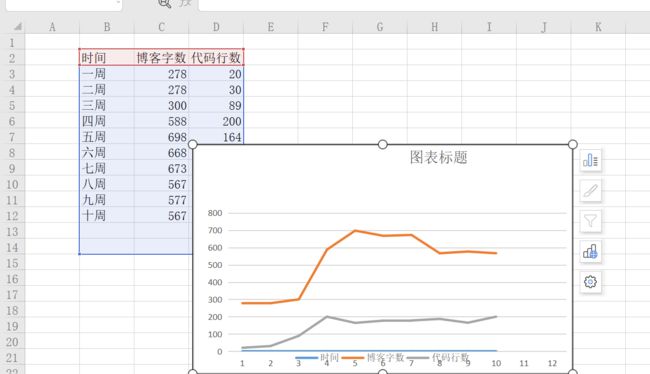Click the 代码行数 legend entry in chart
Viewport: 650px width, 374px height.
coord(438,357)
